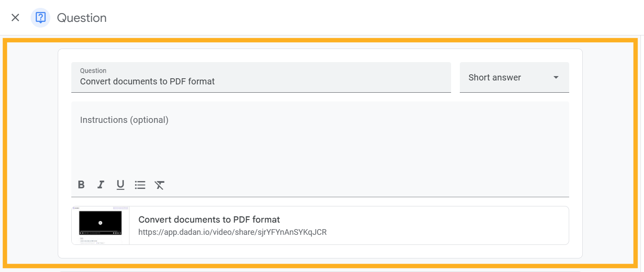Enable underline formatting
The height and width of the screenshot is (272, 644).
120,185
